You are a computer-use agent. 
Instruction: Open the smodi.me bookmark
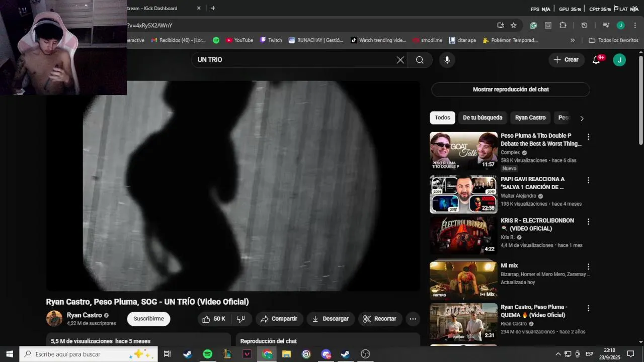427,40
